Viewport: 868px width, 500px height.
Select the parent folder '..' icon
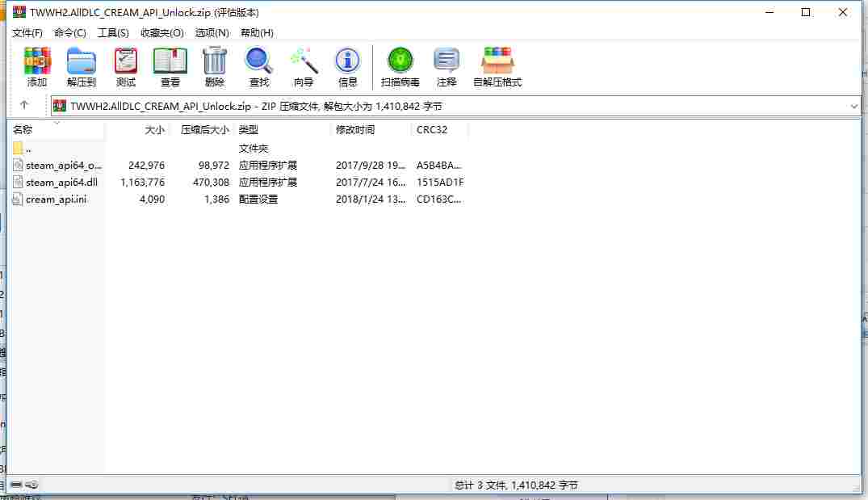pyautogui.click(x=18, y=149)
